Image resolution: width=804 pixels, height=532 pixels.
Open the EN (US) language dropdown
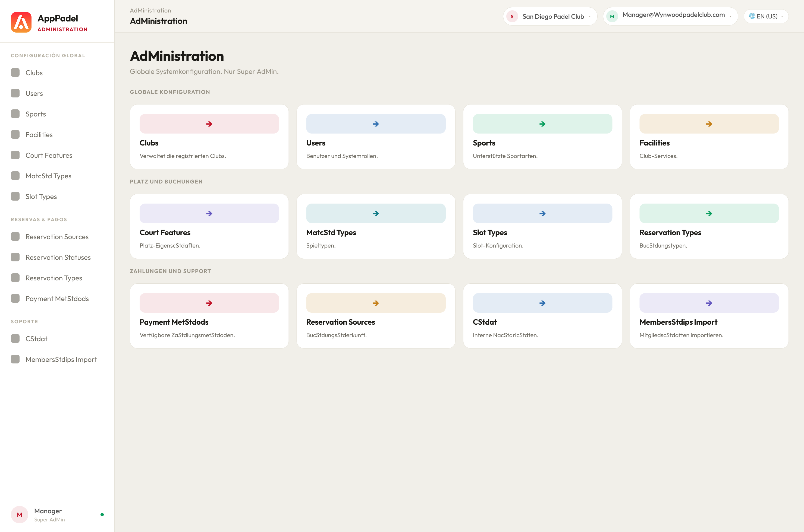point(766,16)
